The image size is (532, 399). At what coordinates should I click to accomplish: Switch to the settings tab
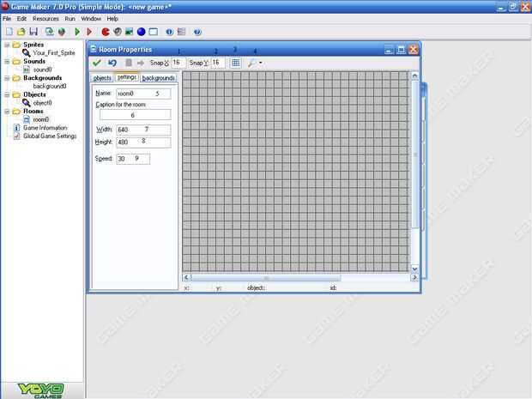coord(126,77)
